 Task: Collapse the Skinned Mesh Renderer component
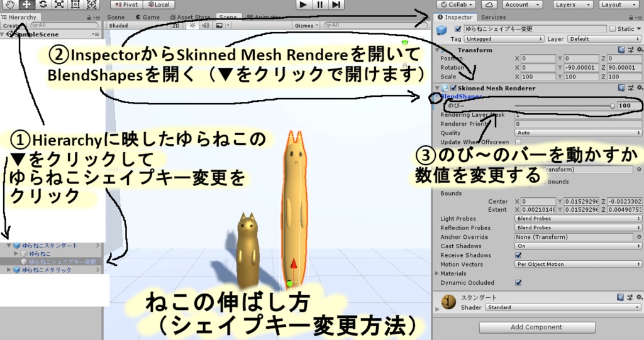pos(437,88)
